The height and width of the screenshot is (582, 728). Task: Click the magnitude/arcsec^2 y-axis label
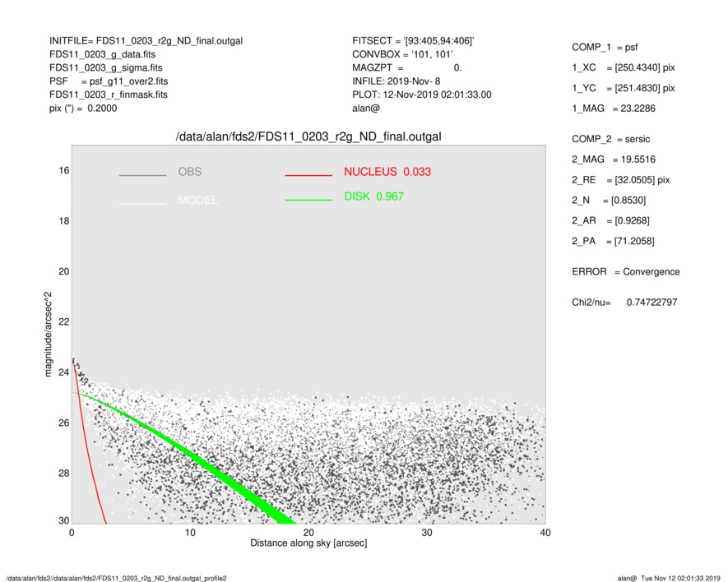pos(48,335)
